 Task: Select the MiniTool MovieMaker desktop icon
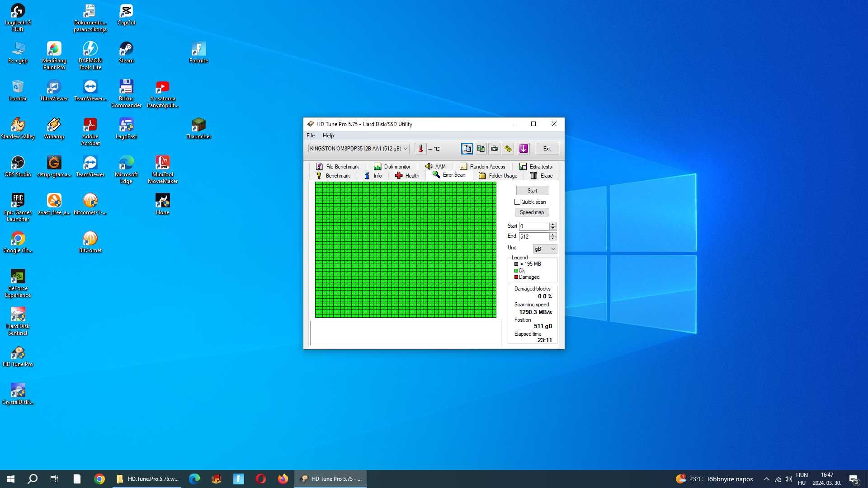[x=162, y=169]
